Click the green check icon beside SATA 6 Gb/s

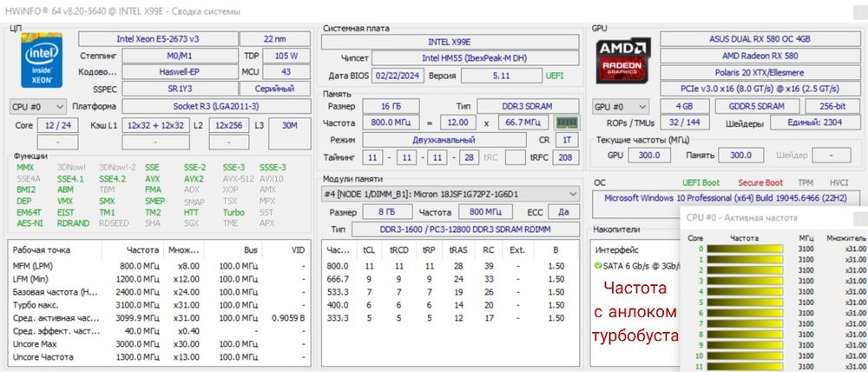pyautogui.click(x=598, y=266)
